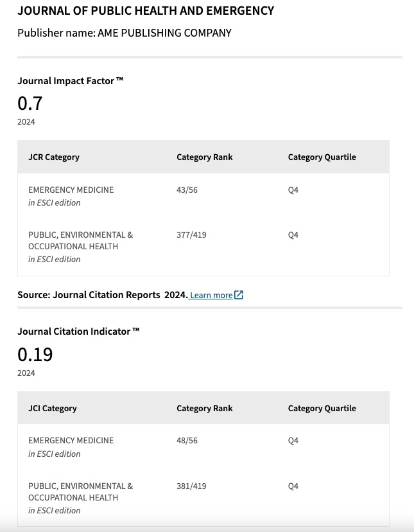Click the JCI Category column header
The image size is (414, 532).
[53, 408]
